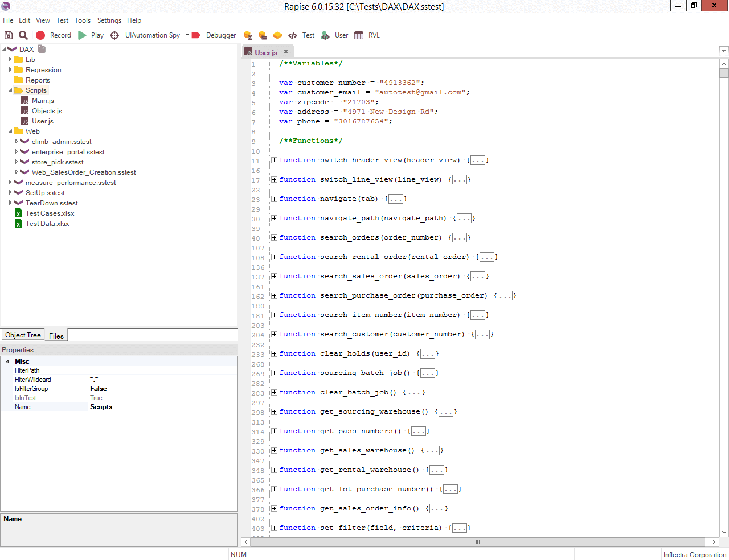The width and height of the screenshot is (729, 560).
Task: Collapse the Web folder
Action: 10,131
